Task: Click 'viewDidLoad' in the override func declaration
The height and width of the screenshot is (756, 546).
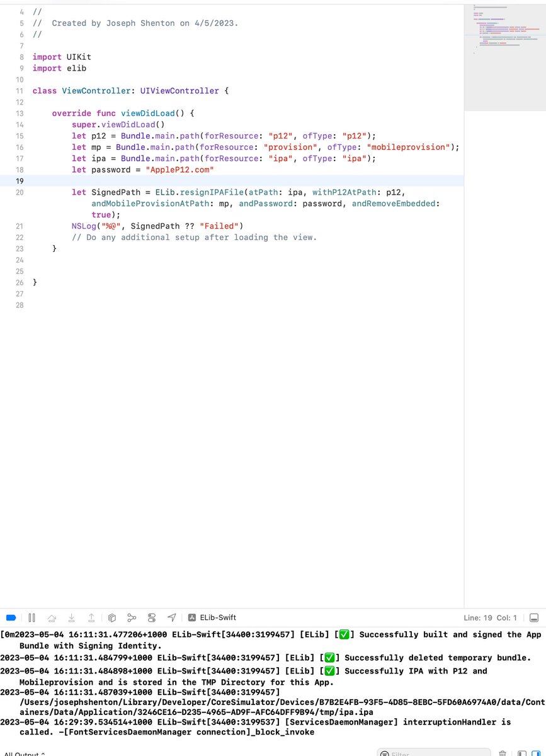Action: 147,113
